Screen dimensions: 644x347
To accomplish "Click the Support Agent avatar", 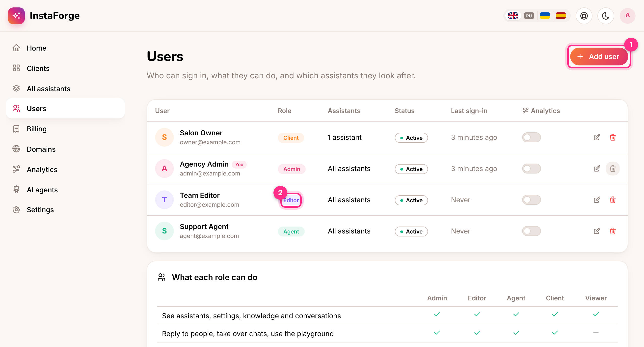I will [164, 231].
